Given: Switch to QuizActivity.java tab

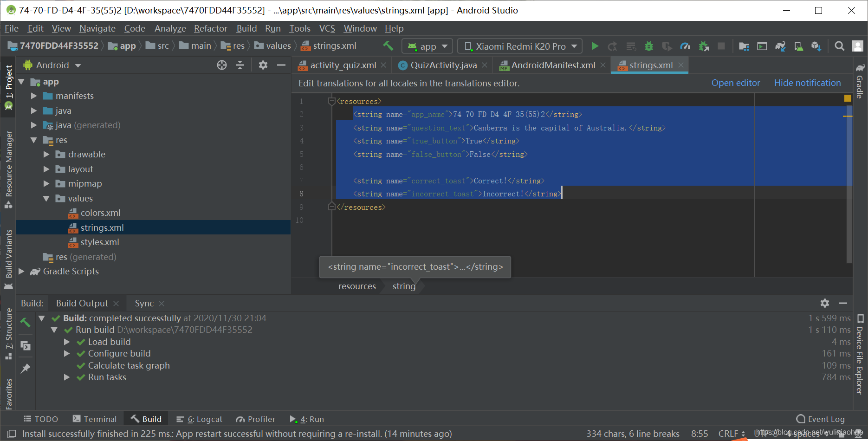Looking at the screenshot, I should tap(443, 65).
